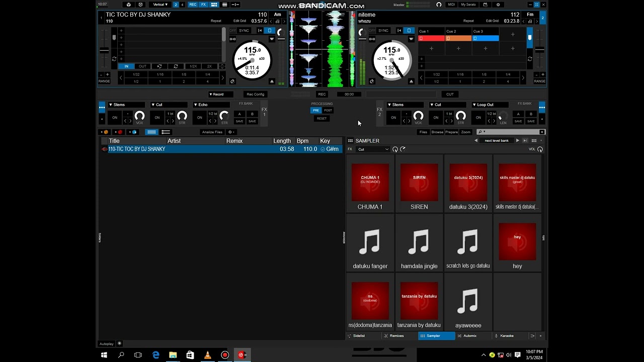Image resolution: width=644 pixels, height=362 pixels.
Task: Go to next sampler bank arrow
Action: [517, 141]
